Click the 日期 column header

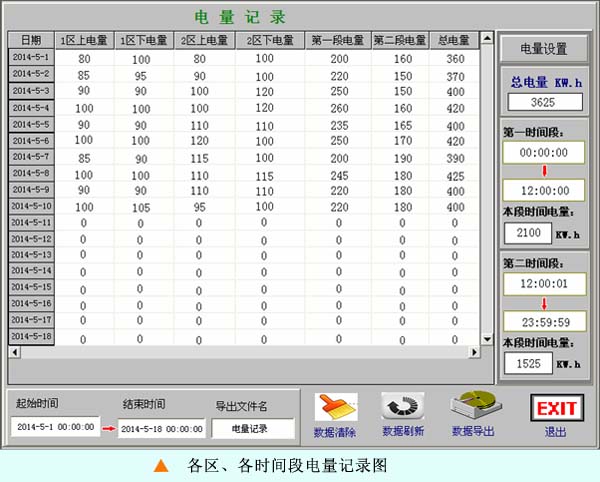point(31,40)
